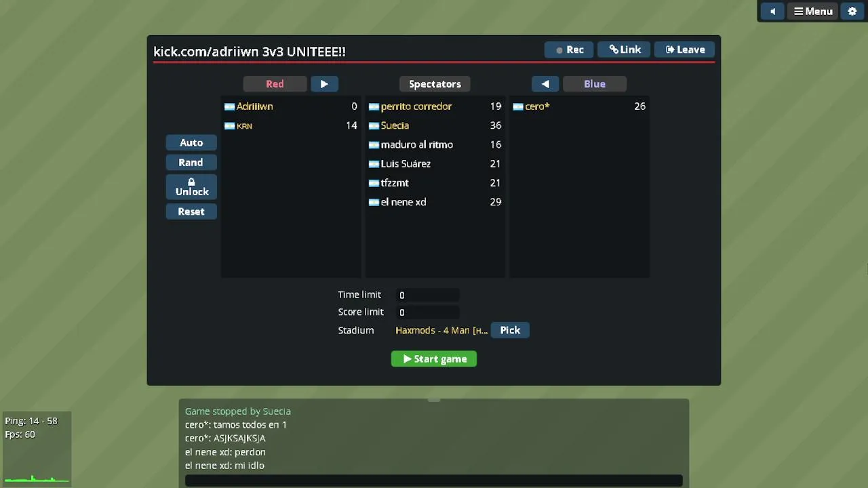
Task: Start recording with the Rec button
Action: pos(569,49)
